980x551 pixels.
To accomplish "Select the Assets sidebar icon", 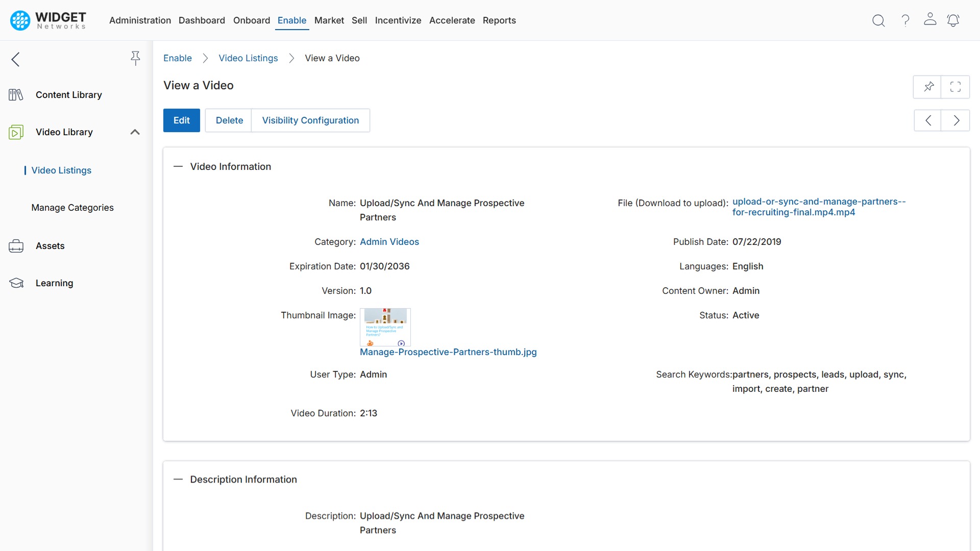I will pyautogui.click(x=16, y=245).
